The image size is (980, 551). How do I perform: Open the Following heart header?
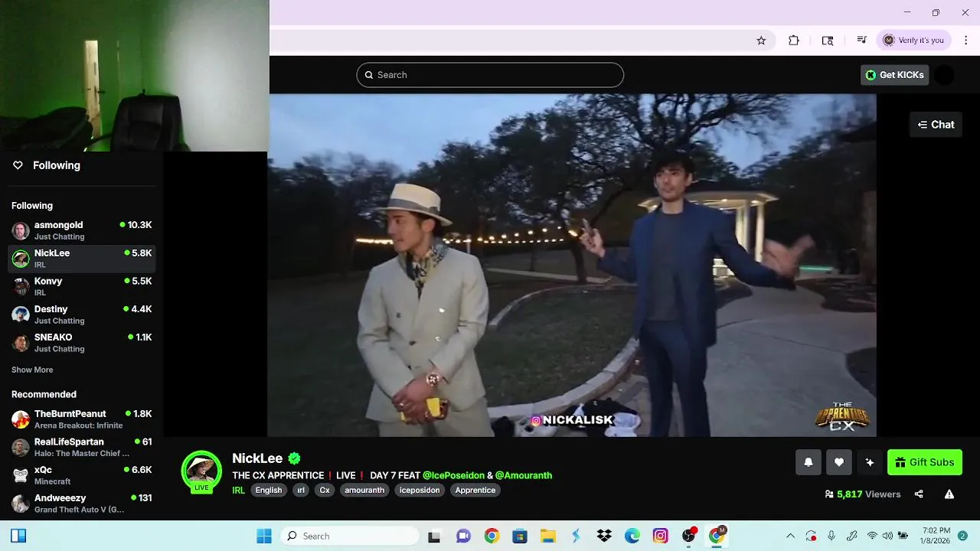coord(47,165)
